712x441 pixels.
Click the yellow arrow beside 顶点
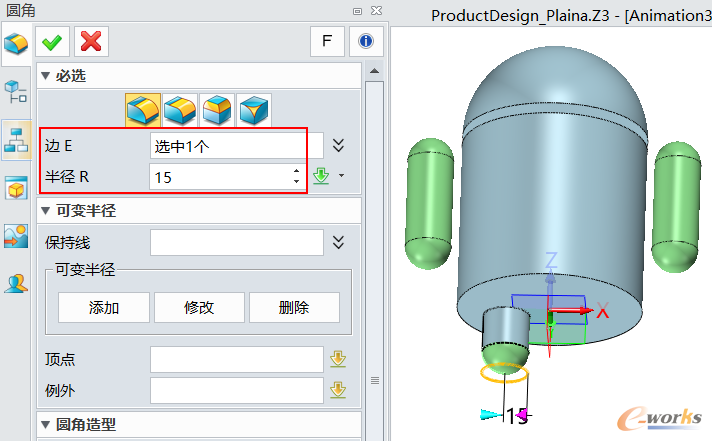click(338, 359)
